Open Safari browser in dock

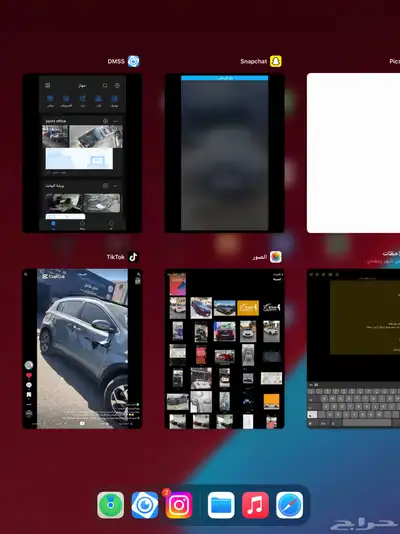tap(289, 505)
